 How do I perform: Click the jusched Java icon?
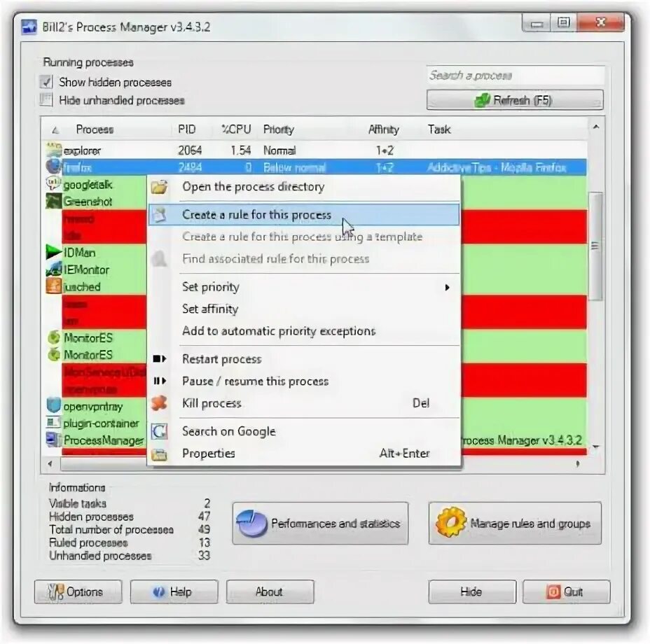pyautogui.click(x=54, y=286)
